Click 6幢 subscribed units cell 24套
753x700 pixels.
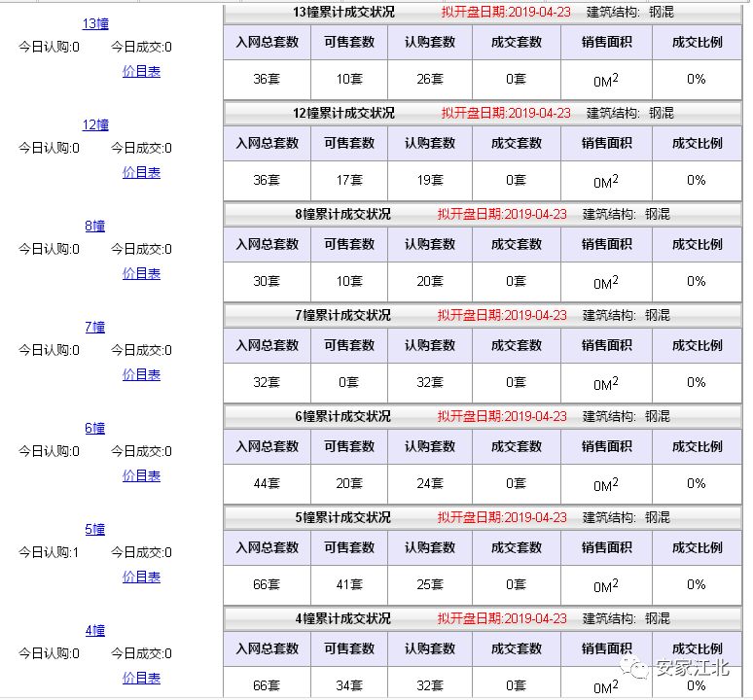[430, 483]
